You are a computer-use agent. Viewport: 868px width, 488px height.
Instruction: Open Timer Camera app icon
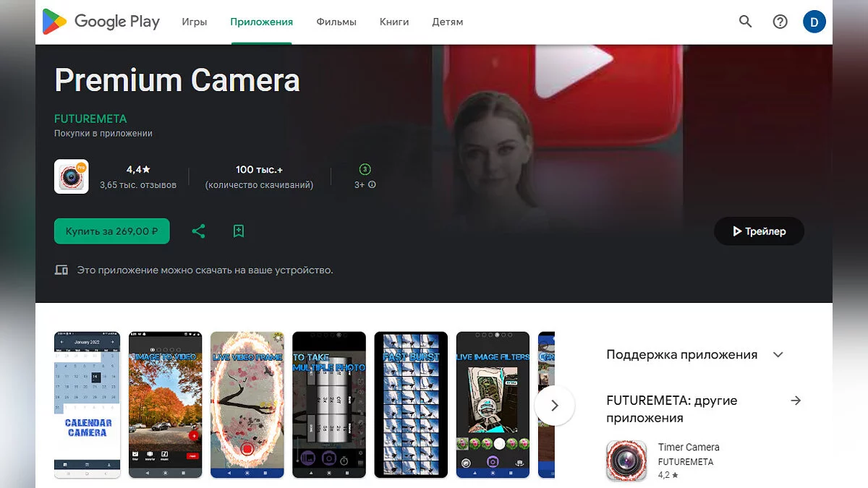pos(626,461)
